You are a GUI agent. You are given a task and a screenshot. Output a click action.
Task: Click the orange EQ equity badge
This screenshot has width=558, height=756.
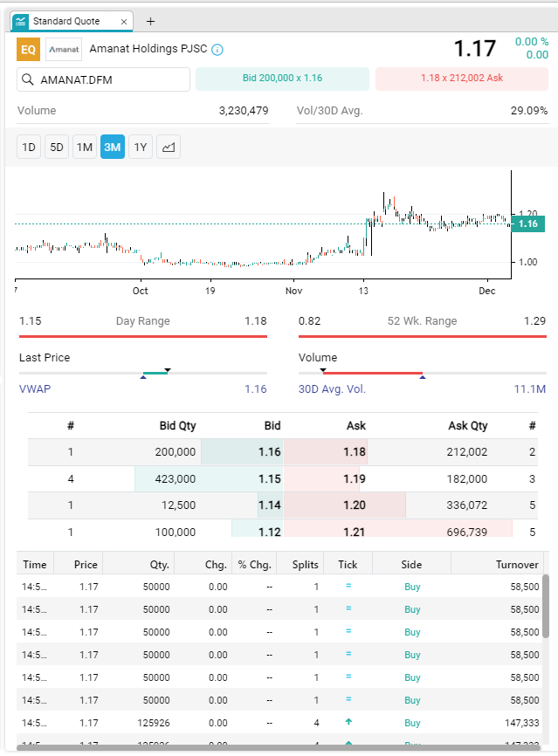(x=29, y=50)
